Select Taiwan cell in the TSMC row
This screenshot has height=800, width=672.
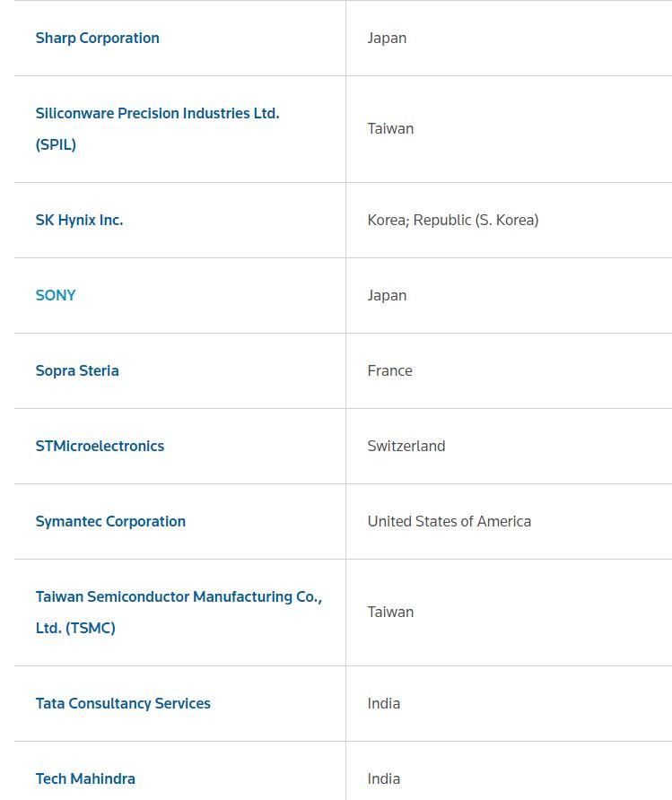[390, 612]
